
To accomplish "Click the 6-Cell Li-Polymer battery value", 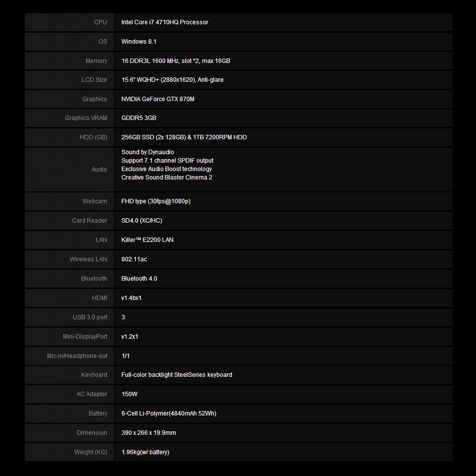I will point(169,414).
